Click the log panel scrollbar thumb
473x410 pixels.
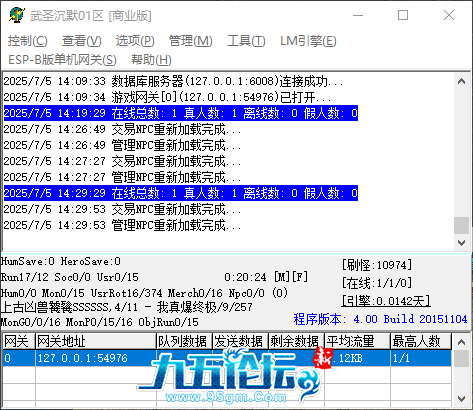point(462,226)
